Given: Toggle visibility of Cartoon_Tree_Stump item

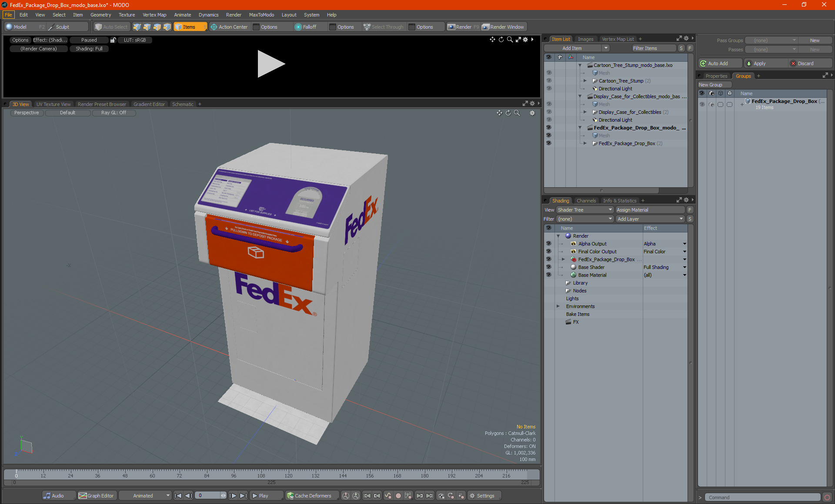Looking at the screenshot, I should point(548,81).
